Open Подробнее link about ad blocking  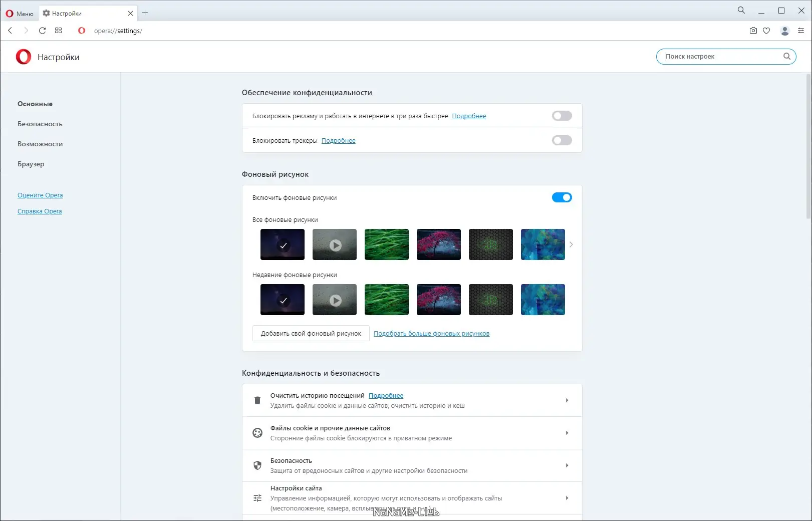[x=469, y=116]
